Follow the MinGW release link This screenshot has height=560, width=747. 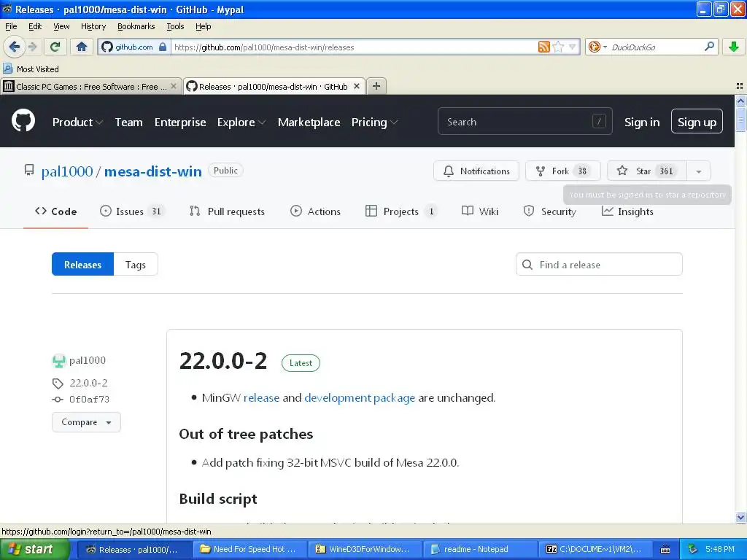tap(261, 397)
